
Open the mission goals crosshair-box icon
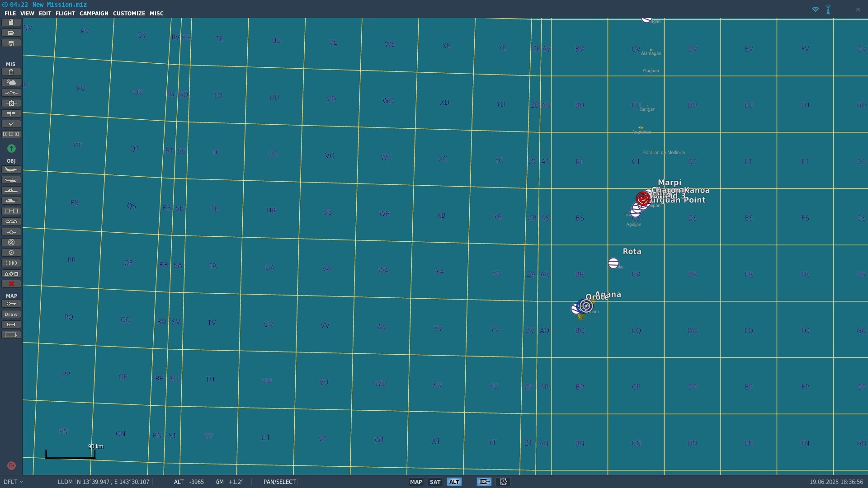tap(11, 103)
